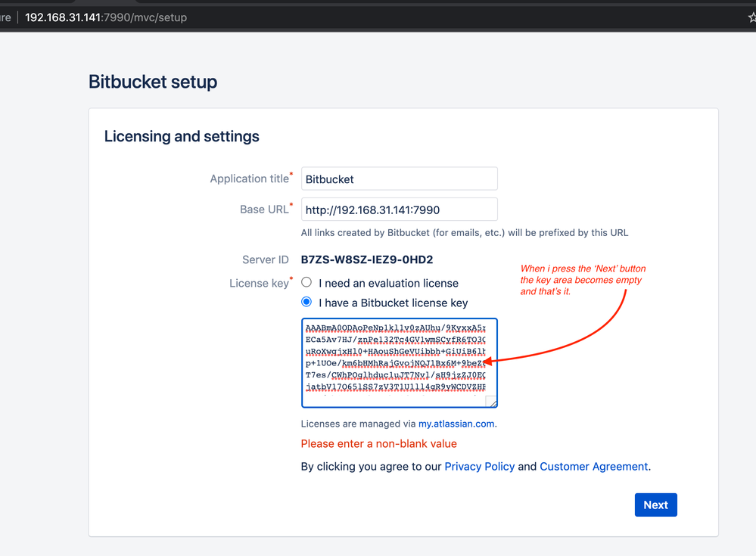Image resolution: width=756 pixels, height=556 pixels.
Task: Click the 'Please enter a non-blank value' error
Action: pyautogui.click(x=379, y=444)
